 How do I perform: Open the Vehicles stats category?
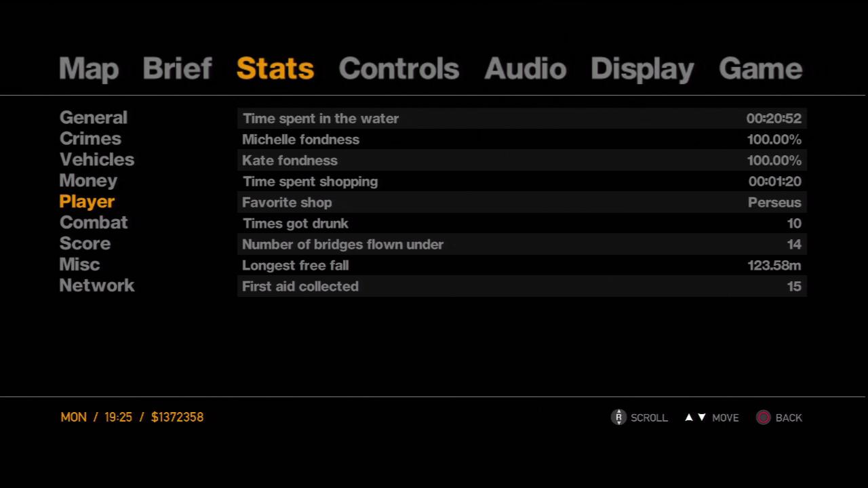[97, 159]
